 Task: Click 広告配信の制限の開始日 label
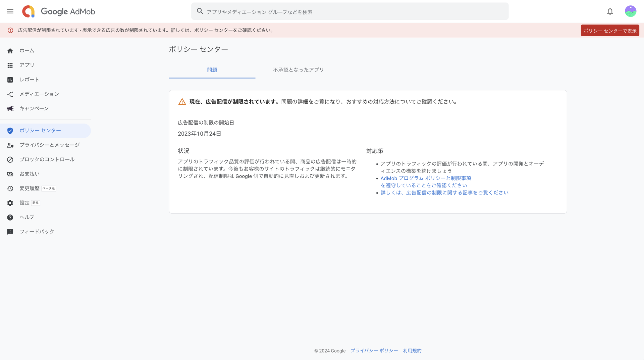(x=206, y=123)
